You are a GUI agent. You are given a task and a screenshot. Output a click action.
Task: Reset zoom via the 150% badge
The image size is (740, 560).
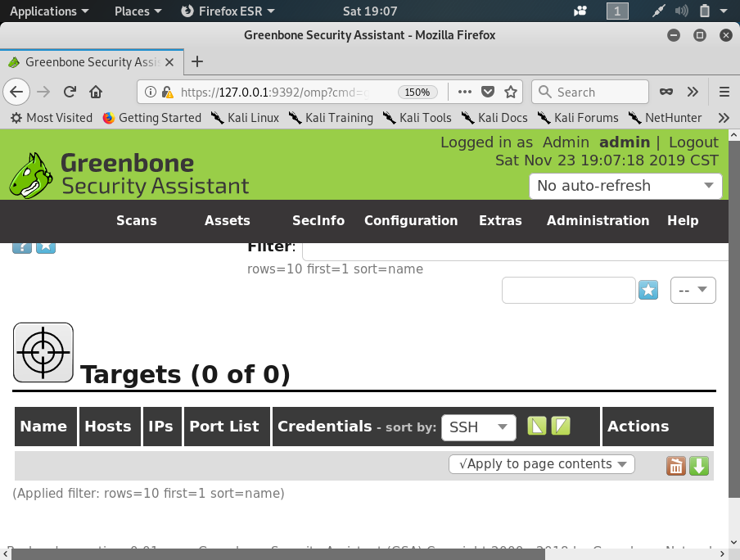tap(417, 92)
